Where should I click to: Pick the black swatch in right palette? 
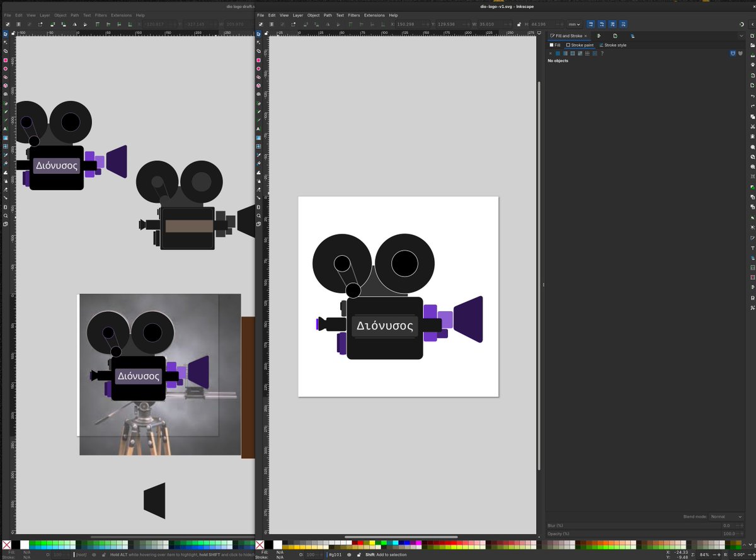268,544
